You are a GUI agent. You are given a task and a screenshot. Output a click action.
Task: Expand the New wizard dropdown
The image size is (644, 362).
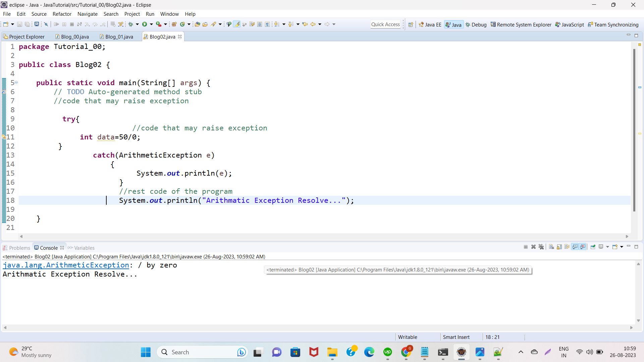[x=12, y=24]
